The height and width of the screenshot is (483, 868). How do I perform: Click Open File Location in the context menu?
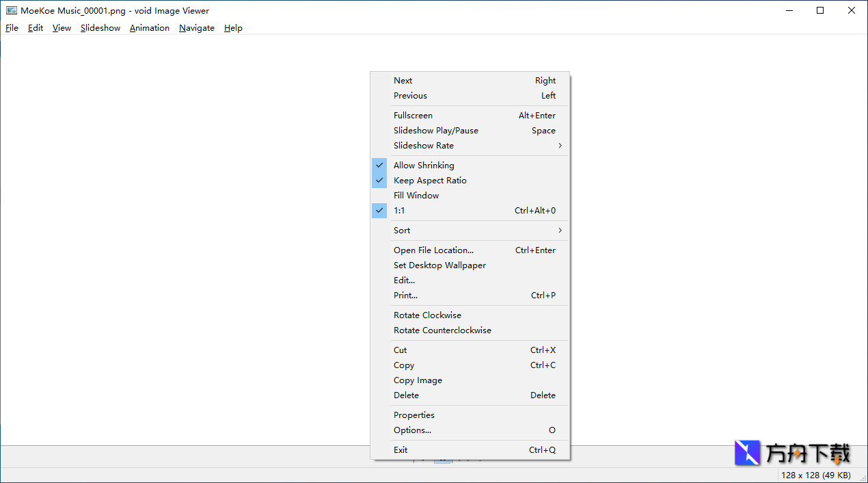click(433, 250)
